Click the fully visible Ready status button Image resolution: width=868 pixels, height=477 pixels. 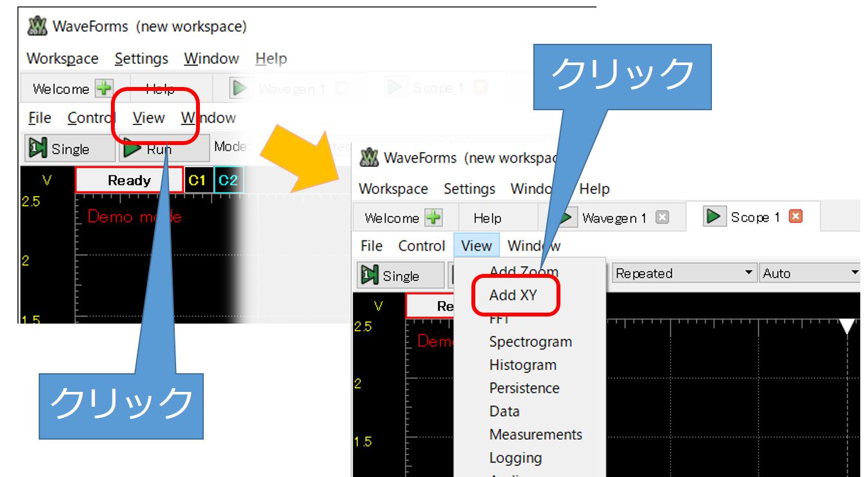click(129, 180)
